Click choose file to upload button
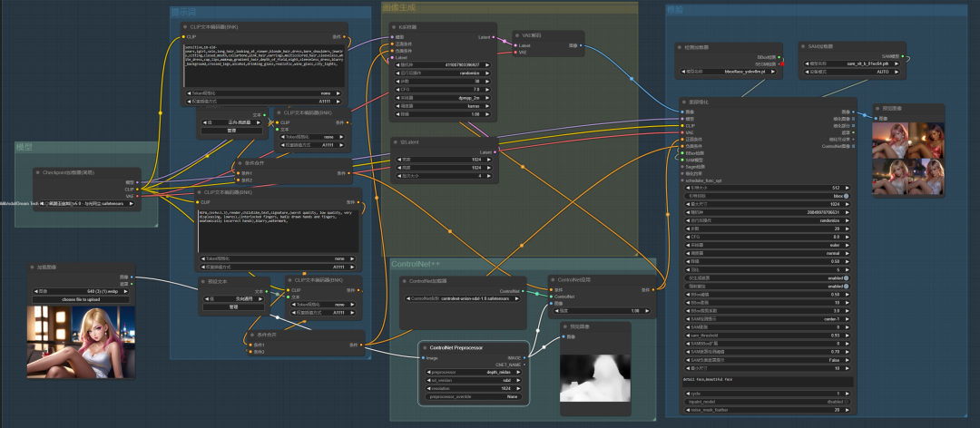 [82, 299]
